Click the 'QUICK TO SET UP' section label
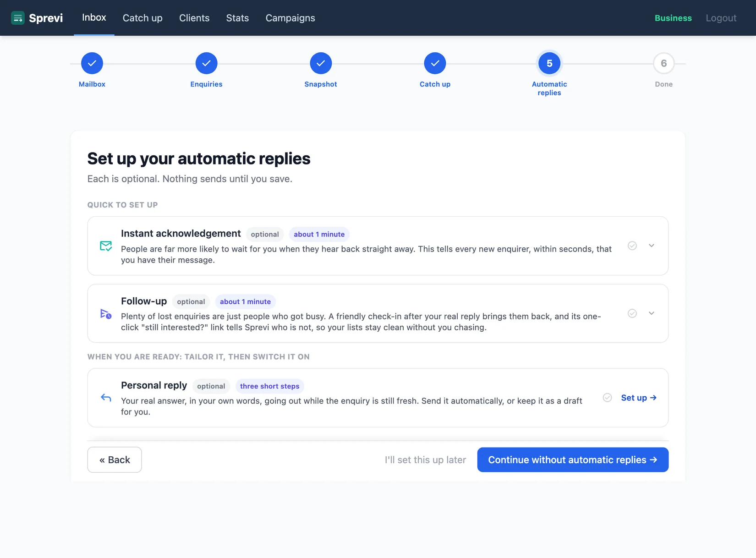The image size is (756, 558). pos(123,205)
